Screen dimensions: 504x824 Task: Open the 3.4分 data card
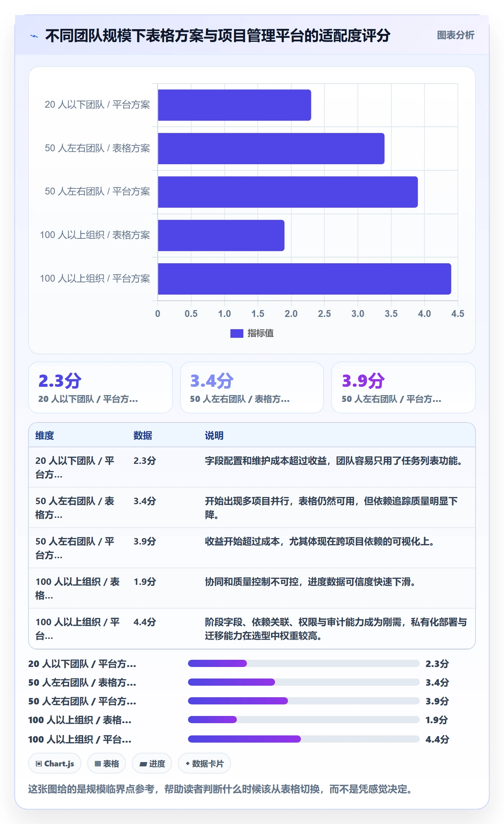[252, 388]
